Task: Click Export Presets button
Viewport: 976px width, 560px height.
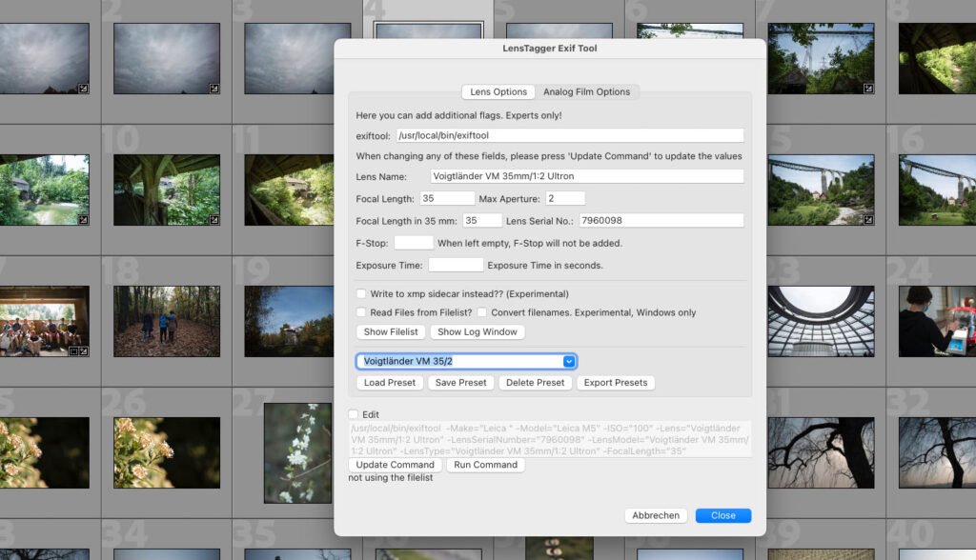Action: [616, 383]
